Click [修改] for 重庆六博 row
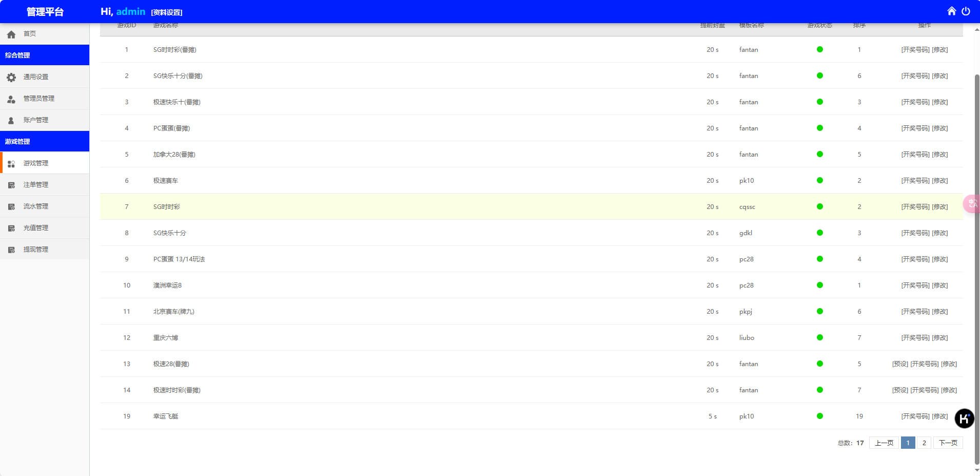 940,338
